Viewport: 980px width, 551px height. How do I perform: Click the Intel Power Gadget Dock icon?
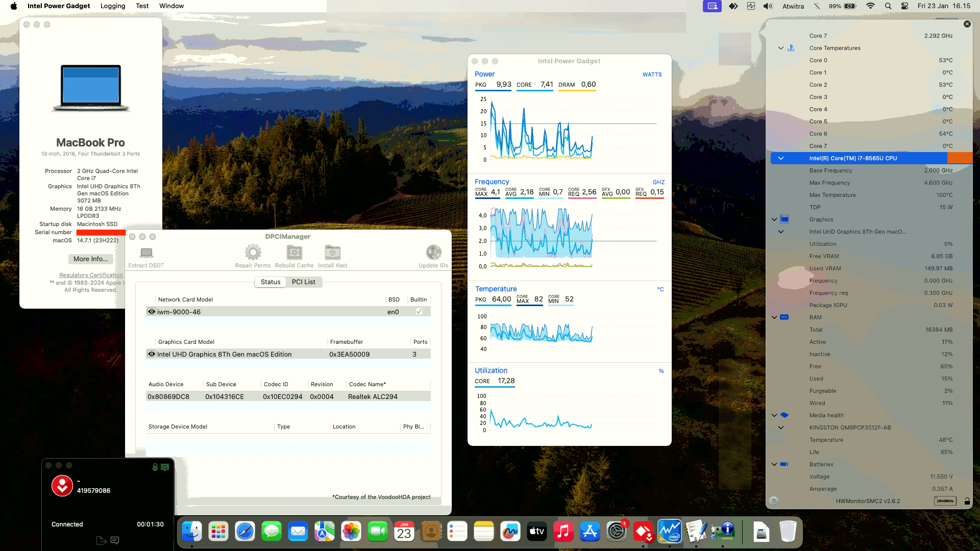pyautogui.click(x=670, y=532)
